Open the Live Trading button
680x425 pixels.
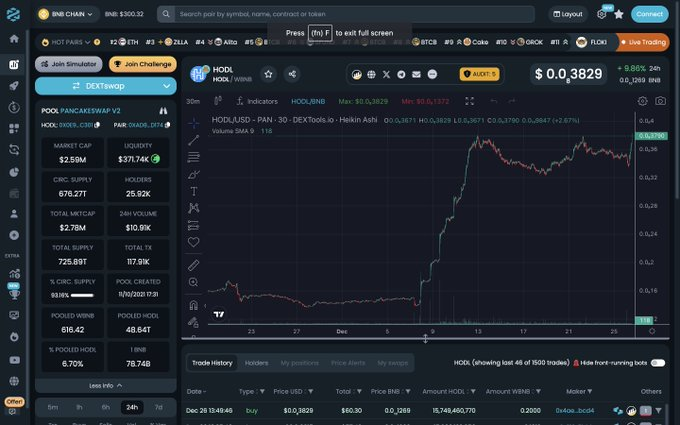pyautogui.click(x=643, y=42)
